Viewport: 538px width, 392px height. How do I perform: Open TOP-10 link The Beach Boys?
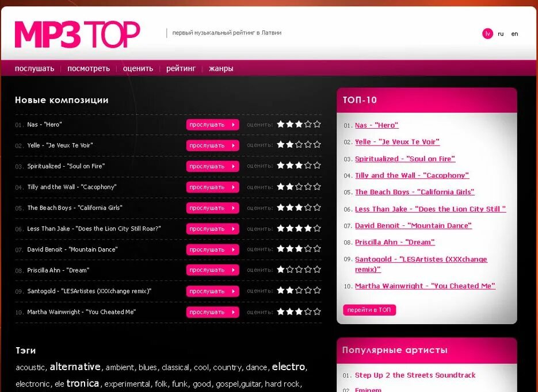pos(415,192)
